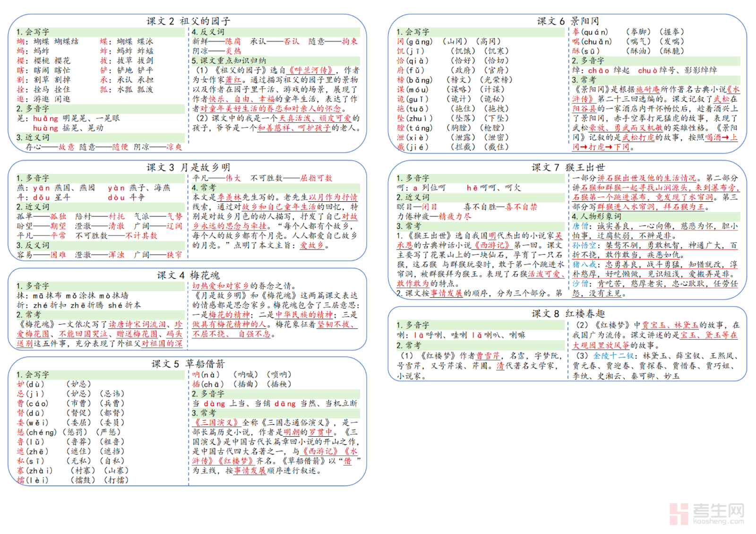Select the 课文 5 草船借箭 title

tap(188, 364)
